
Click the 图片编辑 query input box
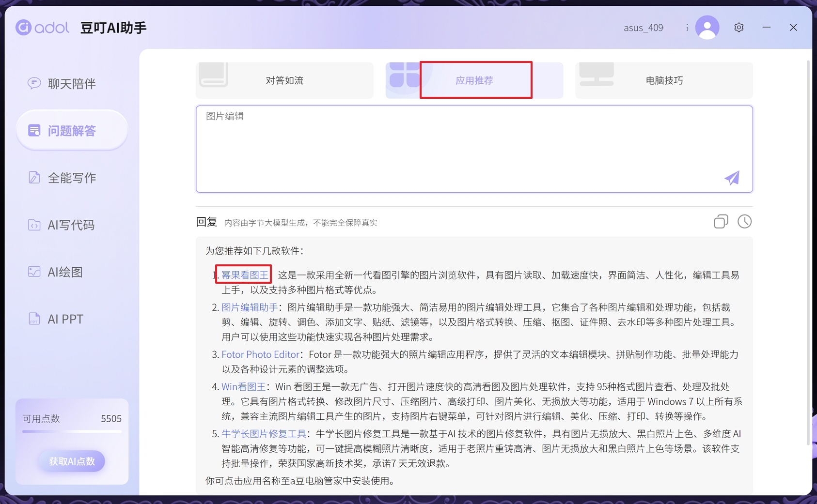click(474, 149)
